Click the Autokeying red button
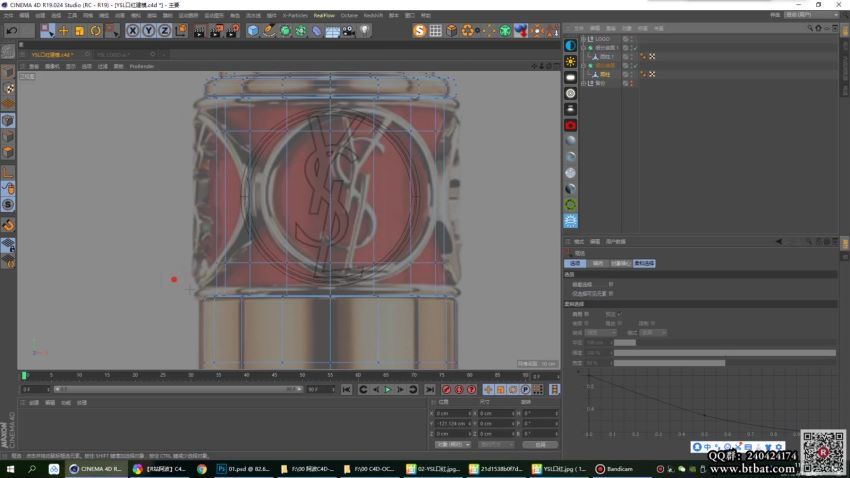The height and width of the screenshot is (478, 850). pyautogui.click(x=459, y=390)
